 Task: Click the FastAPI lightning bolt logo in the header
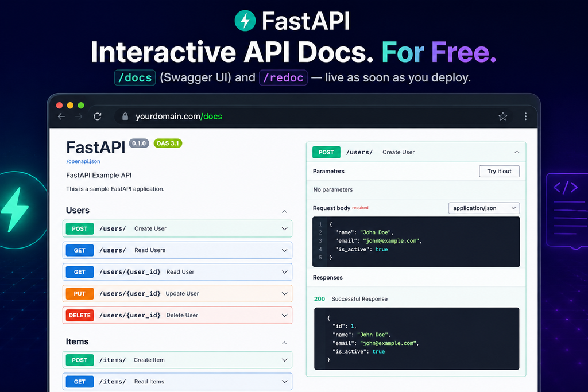(245, 21)
